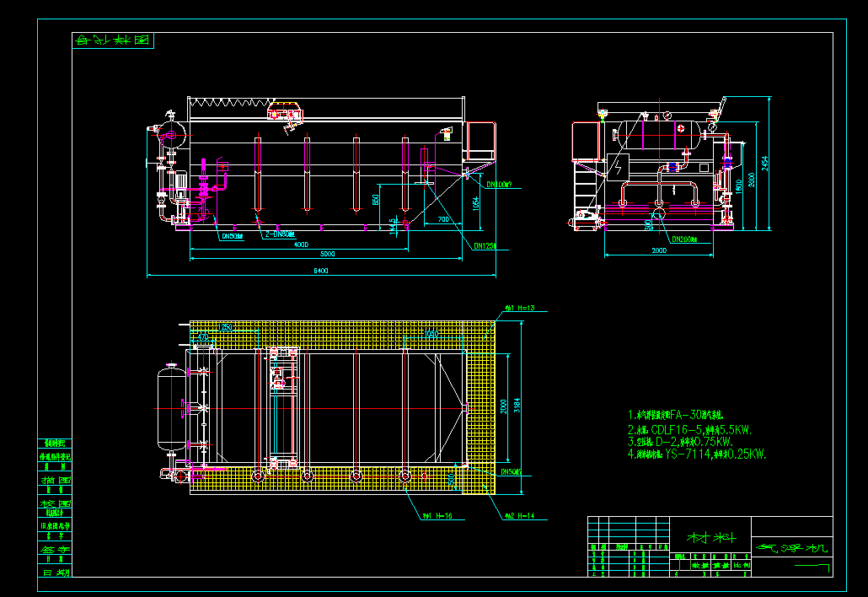Viewport: 868px width, 597px height.
Task: Click the 日期 label in left margin
Action: click(x=55, y=573)
